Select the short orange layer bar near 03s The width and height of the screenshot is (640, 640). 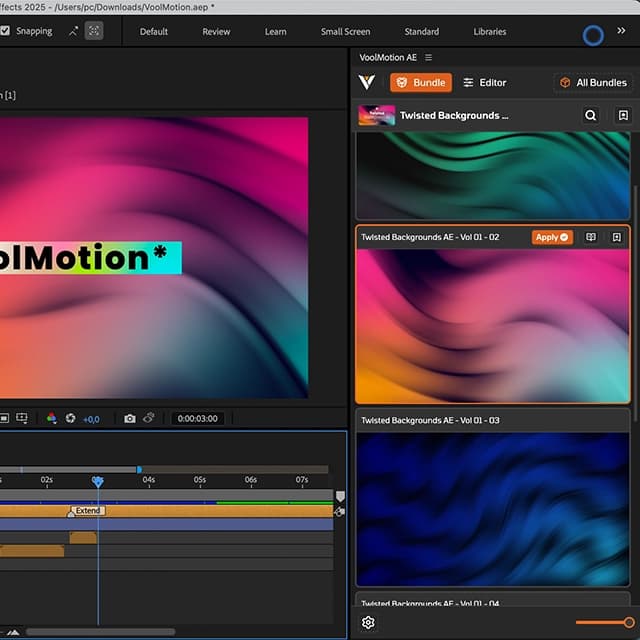[x=83, y=538]
